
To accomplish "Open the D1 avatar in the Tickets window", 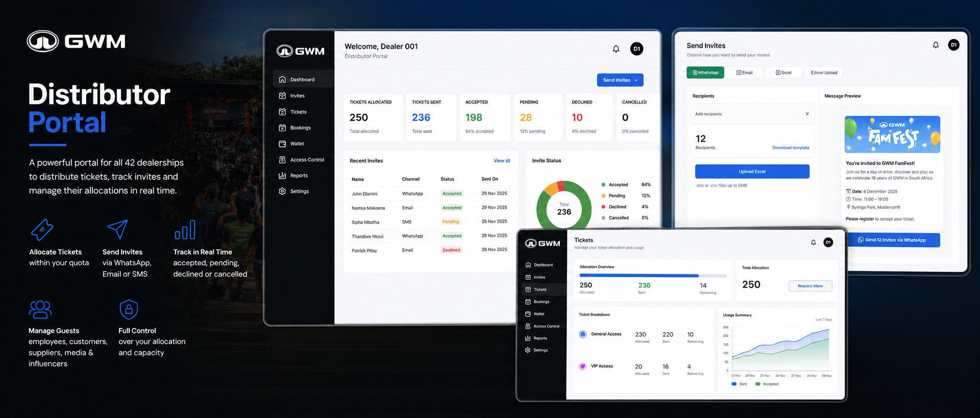I will [828, 242].
